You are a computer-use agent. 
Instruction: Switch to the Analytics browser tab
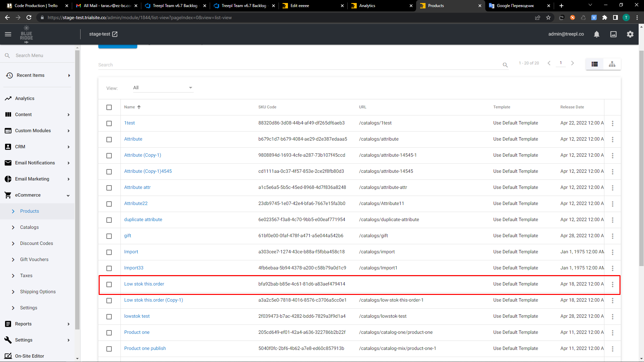coord(381,6)
